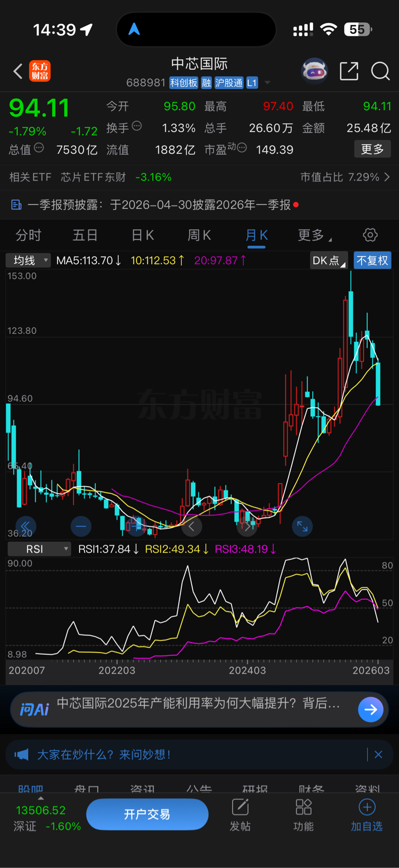Expand stock code dropdown arrow
This screenshot has height=868, width=399.
268,83
